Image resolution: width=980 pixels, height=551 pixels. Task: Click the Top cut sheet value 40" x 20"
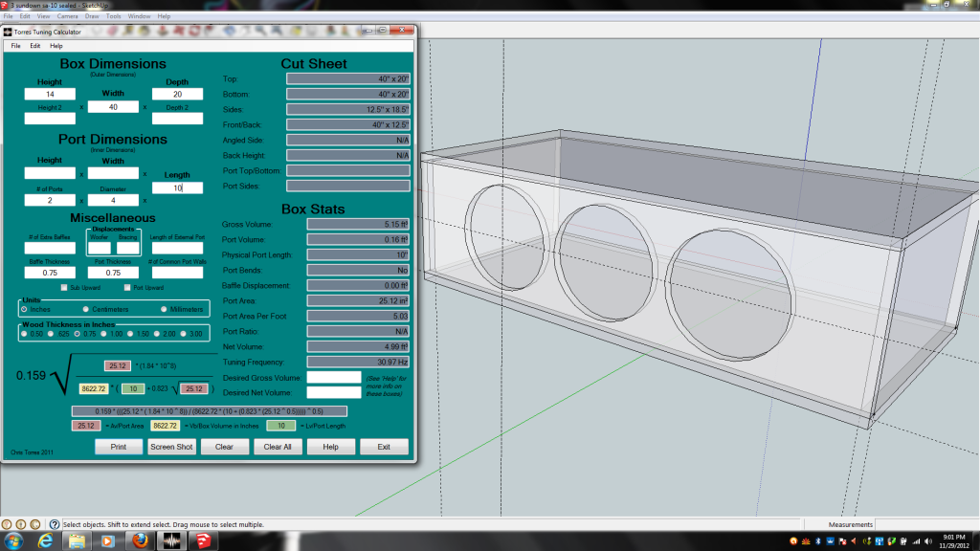pos(348,78)
